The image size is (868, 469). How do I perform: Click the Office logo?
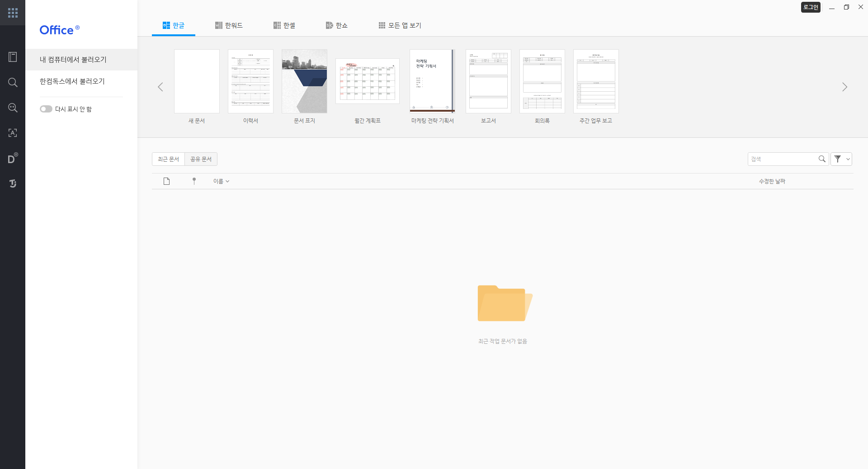pos(60,30)
